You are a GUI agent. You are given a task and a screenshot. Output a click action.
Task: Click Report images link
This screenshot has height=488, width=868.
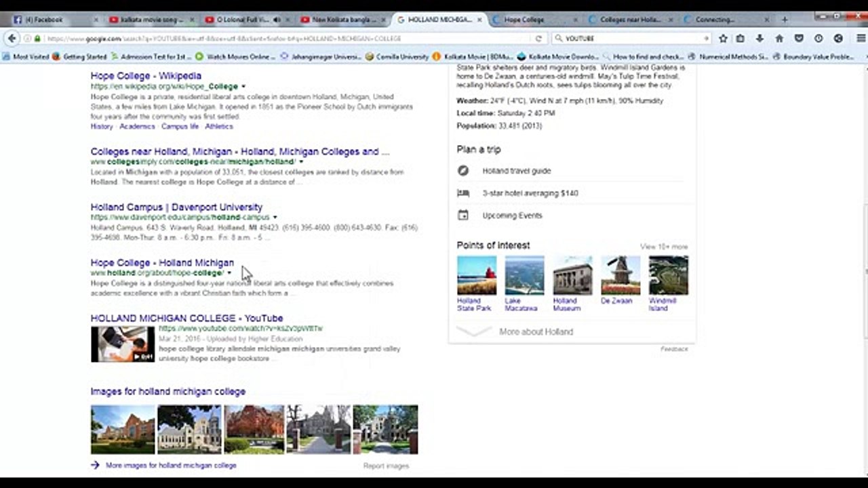coord(386,466)
